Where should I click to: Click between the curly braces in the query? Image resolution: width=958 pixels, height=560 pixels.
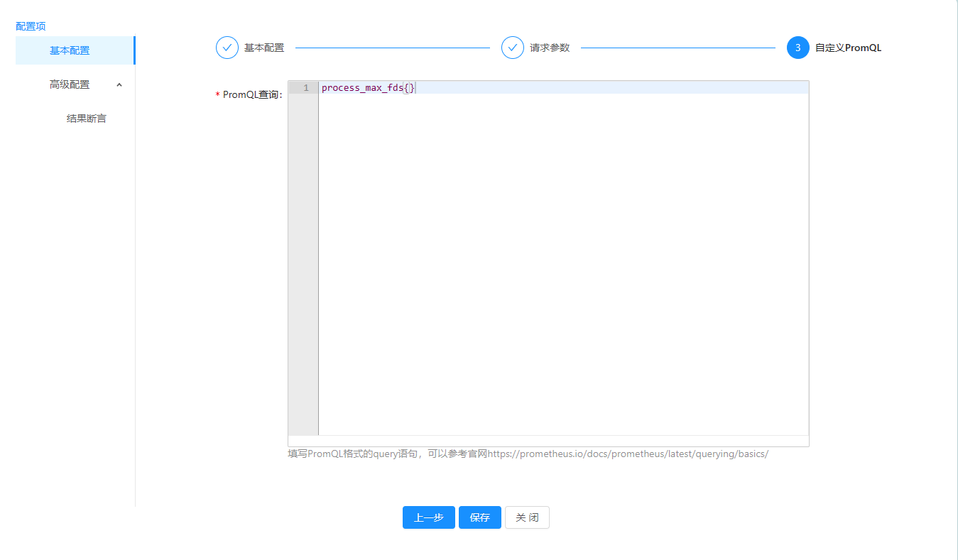click(409, 88)
